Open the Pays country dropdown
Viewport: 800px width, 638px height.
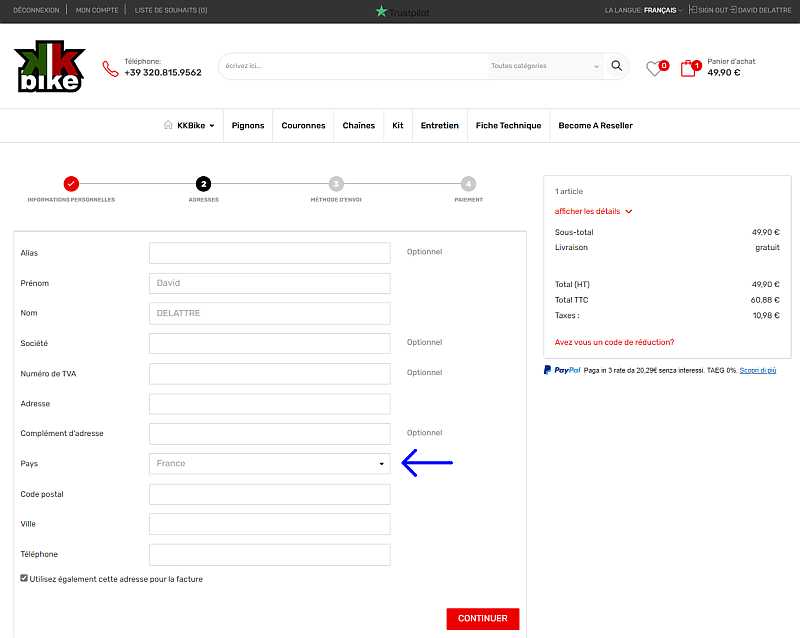pos(270,463)
